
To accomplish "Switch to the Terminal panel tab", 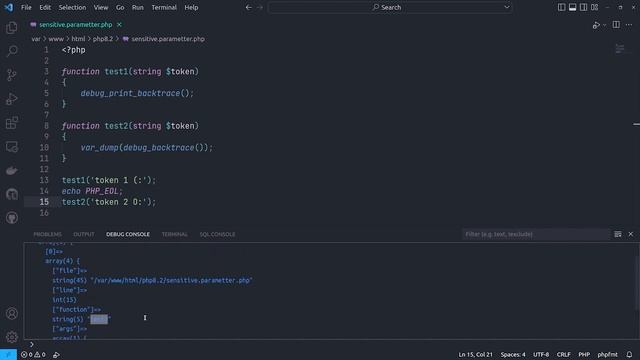I will point(175,234).
